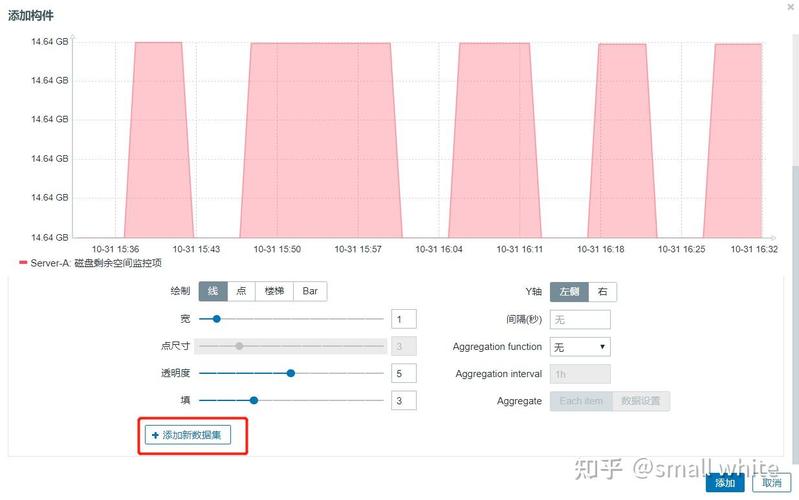Open Aggregation function dropdown
The image size is (799, 500).
point(580,347)
